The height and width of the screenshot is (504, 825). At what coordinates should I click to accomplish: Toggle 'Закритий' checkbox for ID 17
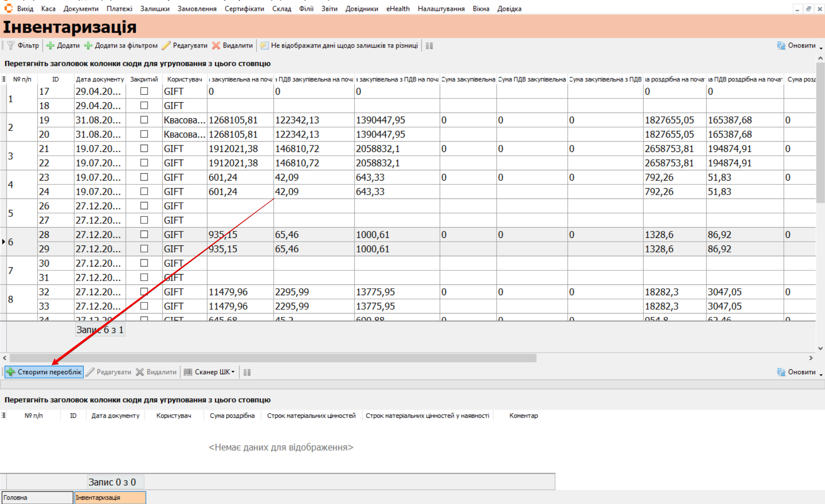(144, 91)
